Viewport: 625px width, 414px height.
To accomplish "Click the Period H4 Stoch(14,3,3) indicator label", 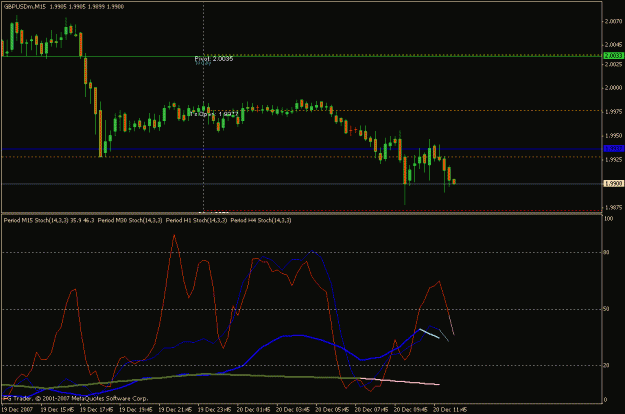I will pos(261,220).
